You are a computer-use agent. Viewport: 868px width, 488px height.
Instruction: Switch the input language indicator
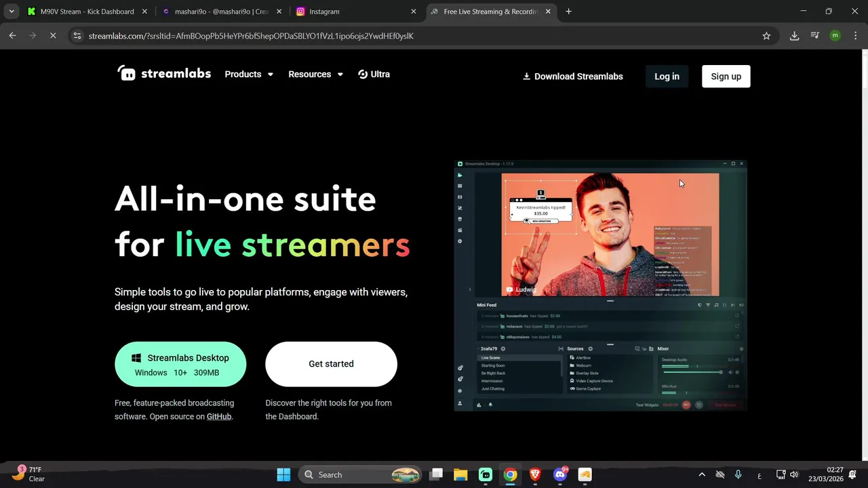(759, 474)
